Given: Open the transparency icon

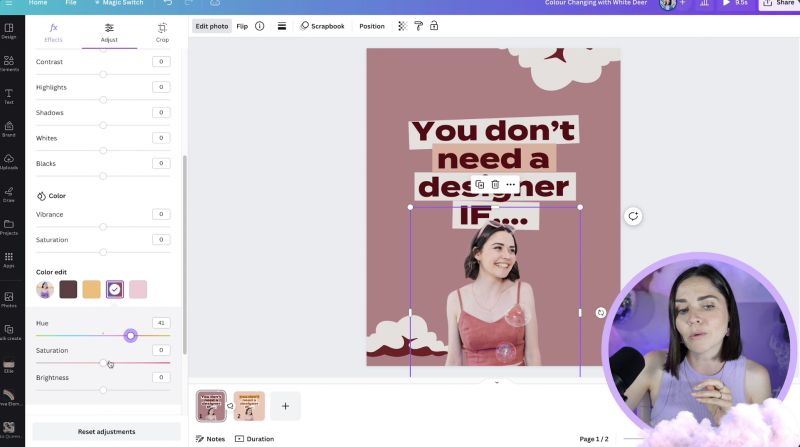Looking at the screenshot, I should (x=403, y=26).
